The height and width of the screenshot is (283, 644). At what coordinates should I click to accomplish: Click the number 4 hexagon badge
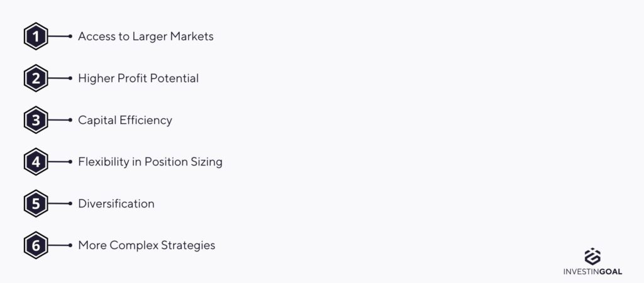pos(36,162)
